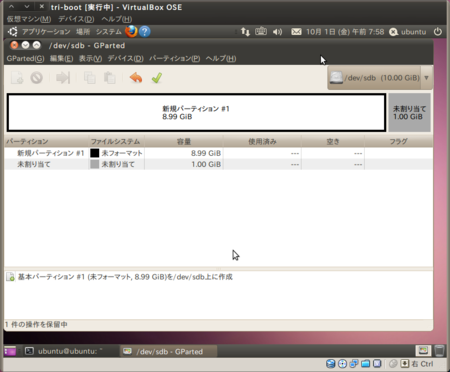Screen dimensions: 450x372
Task: Click the show desktop icon in bottom panel
Action: click(x=10, y=351)
